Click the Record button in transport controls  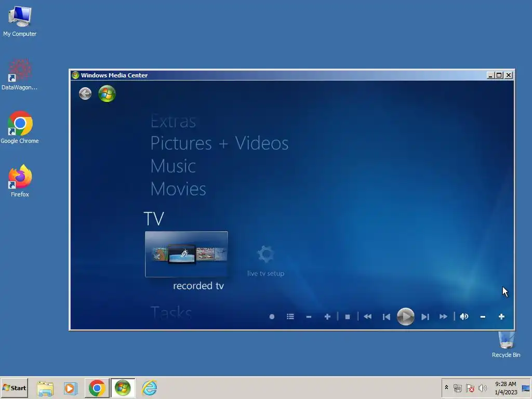[272, 316]
